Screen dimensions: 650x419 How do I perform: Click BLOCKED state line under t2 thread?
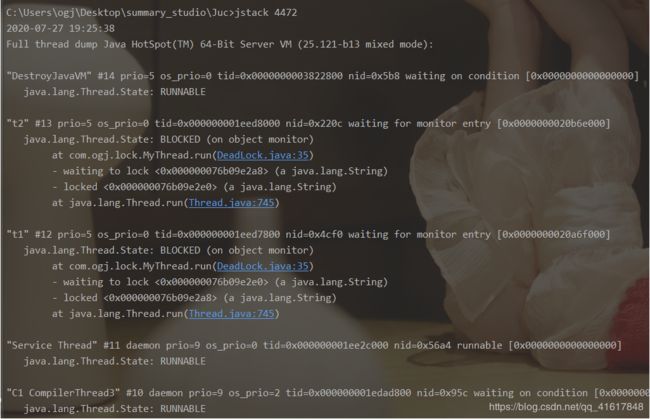[x=169, y=140]
